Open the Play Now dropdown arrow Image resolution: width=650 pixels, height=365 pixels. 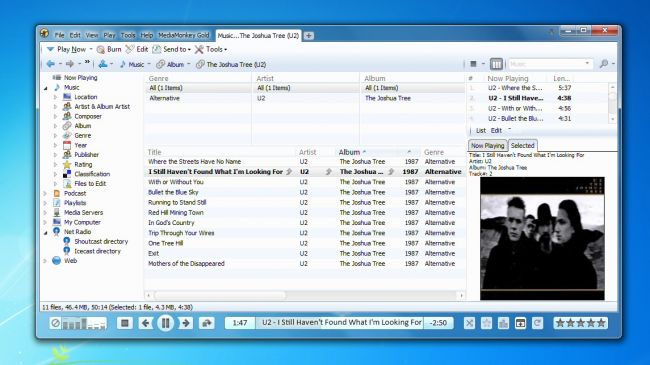pos(91,49)
